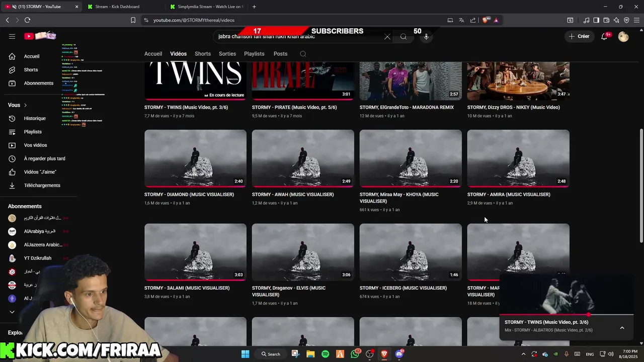Run search with the magnifier button
The height and width of the screenshot is (362, 644).
coord(404,37)
